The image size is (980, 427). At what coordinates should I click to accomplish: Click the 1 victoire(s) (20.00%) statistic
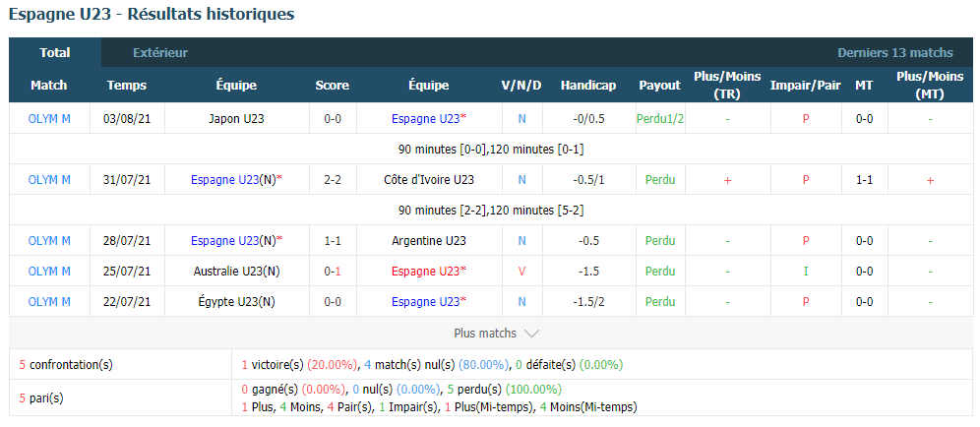[x=299, y=364]
